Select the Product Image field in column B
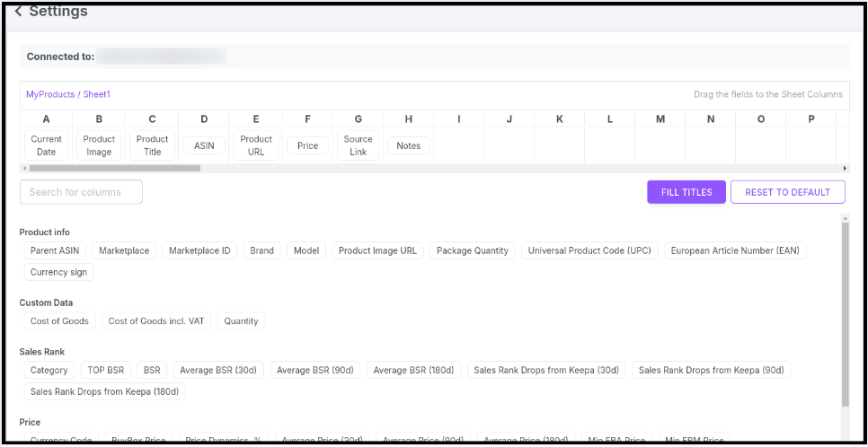The height and width of the screenshot is (447, 868). 99,145
